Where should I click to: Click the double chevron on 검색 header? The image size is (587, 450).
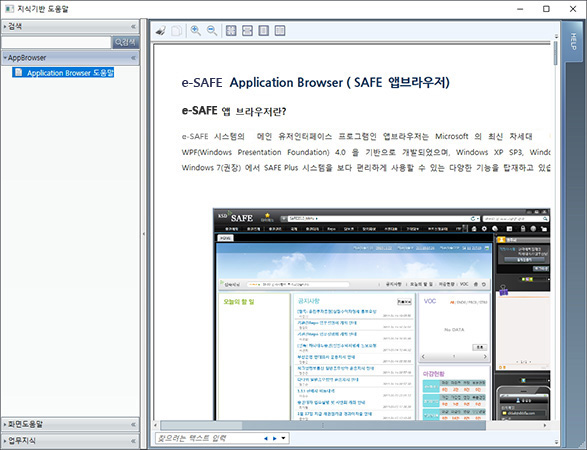[133, 26]
